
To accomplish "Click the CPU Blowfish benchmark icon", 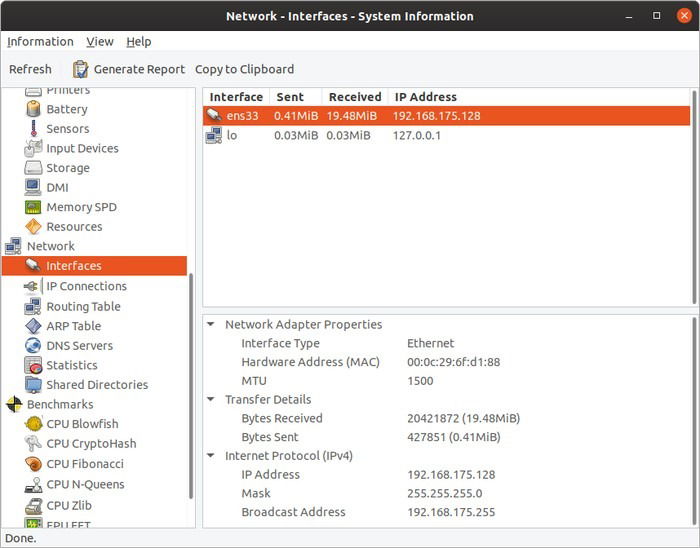I will pyautogui.click(x=33, y=424).
